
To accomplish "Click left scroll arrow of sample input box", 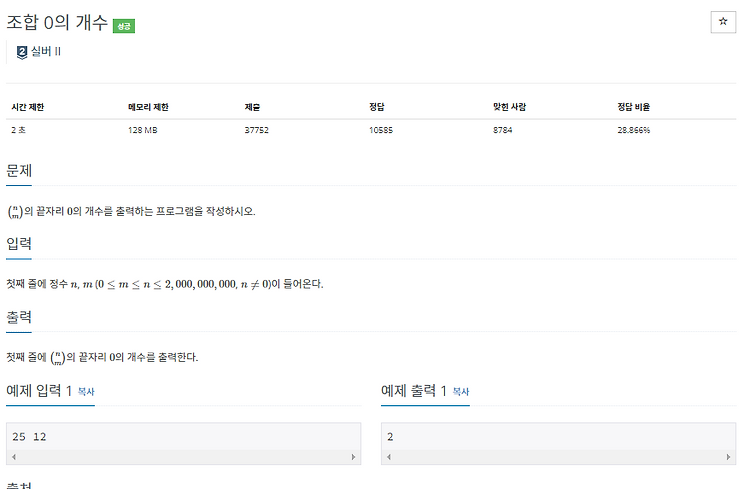I will point(14,457).
